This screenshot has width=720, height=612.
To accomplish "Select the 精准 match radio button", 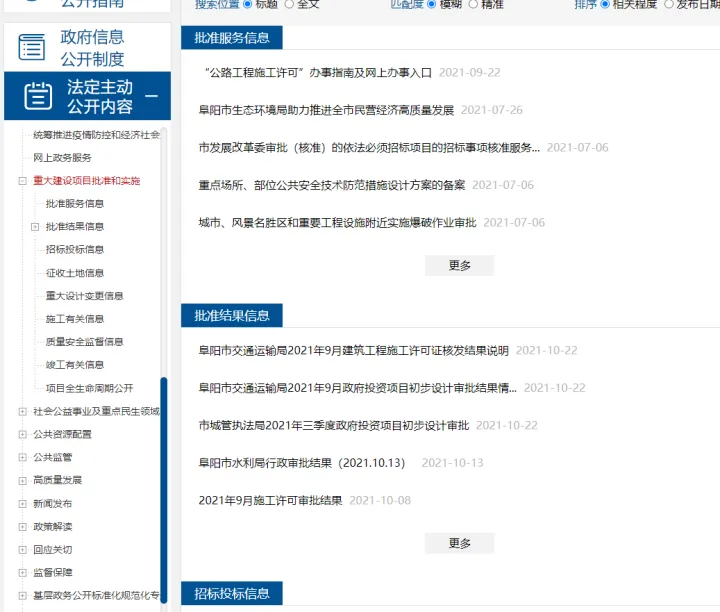I will (x=473, y=4).
